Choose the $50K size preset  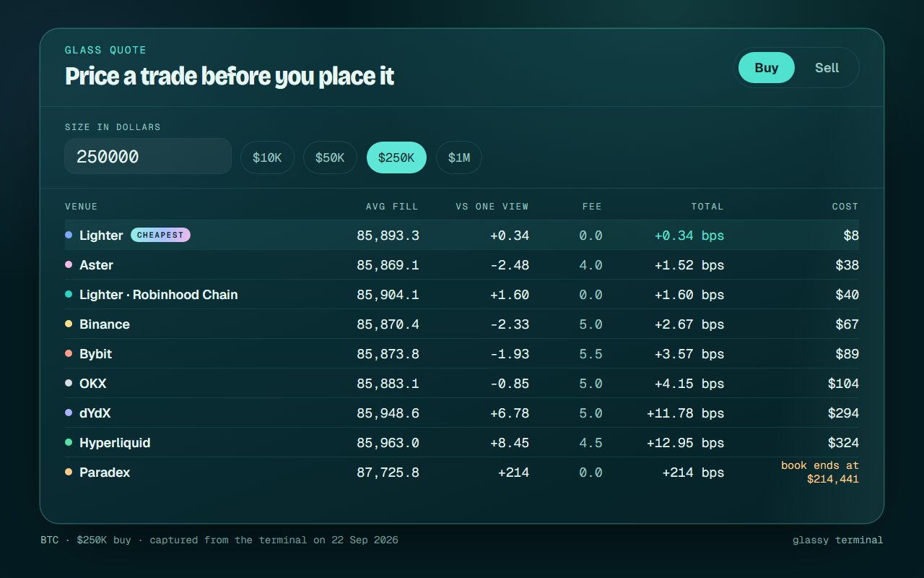330,158
